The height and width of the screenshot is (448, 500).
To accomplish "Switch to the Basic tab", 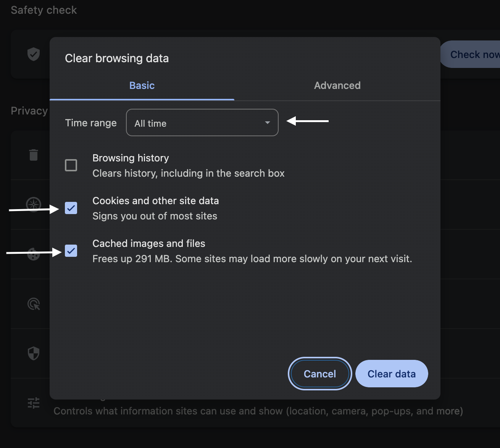I will click(x=142, y=85).
